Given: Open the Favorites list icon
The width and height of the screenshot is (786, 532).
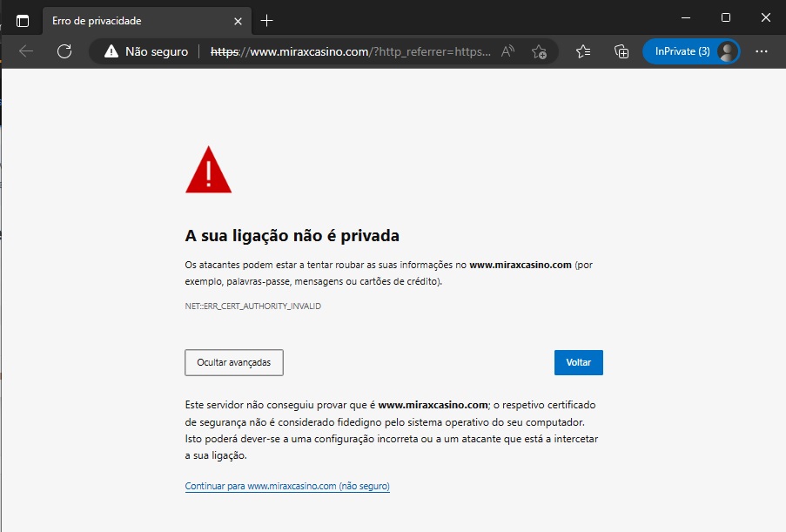Looking at the screenshot, I should [583, 51].
